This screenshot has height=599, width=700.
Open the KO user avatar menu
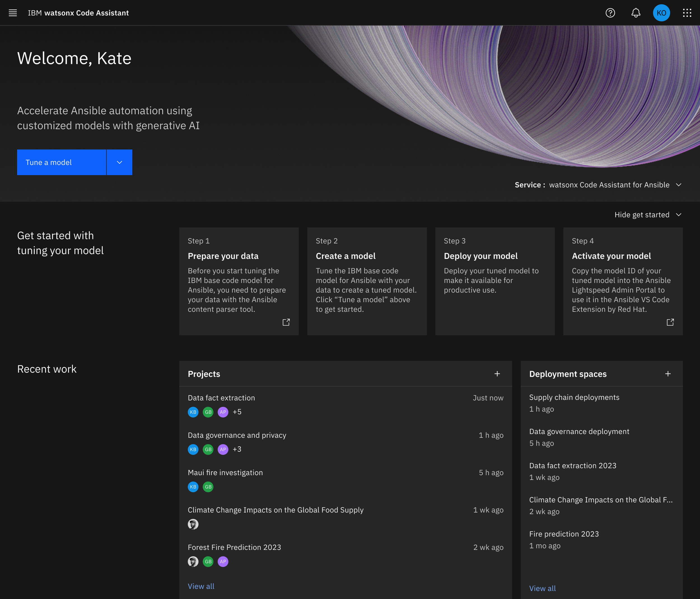[661, 13]
